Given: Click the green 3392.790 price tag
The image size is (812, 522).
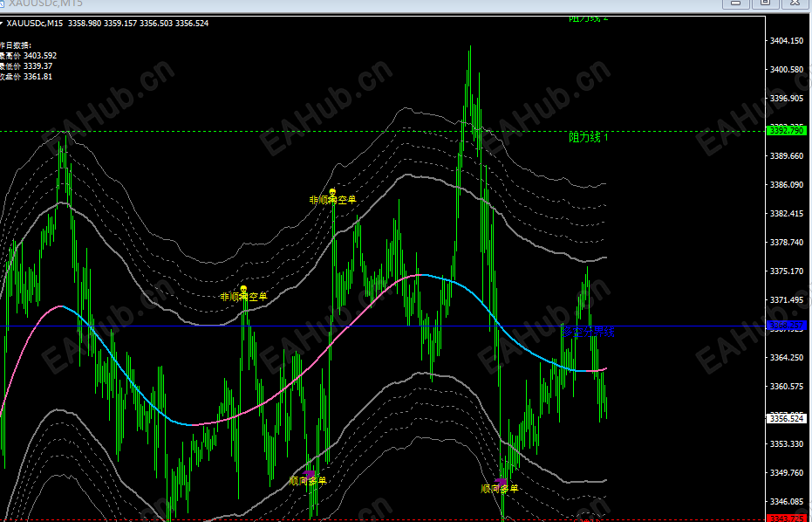Looking at the screenshot, I should (786, 131).
